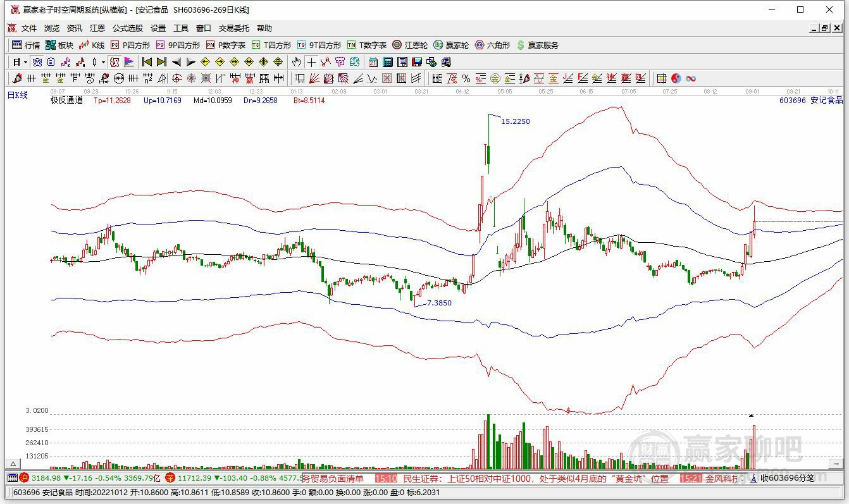The image size is (849, 504).
Task: Step left with the black left arrow
Action: pos(177,62)
